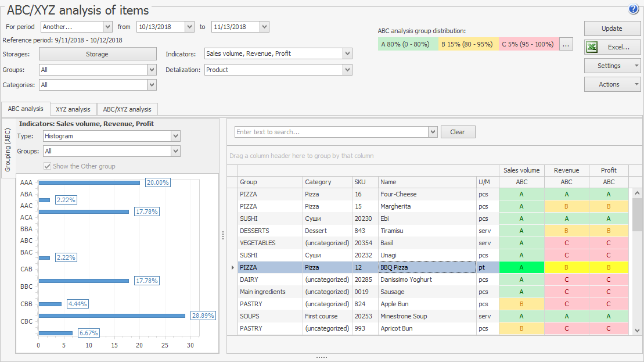Viewport: 644px width, 362px height.
Task: Click the search text input field
Action: coord(331,132)
